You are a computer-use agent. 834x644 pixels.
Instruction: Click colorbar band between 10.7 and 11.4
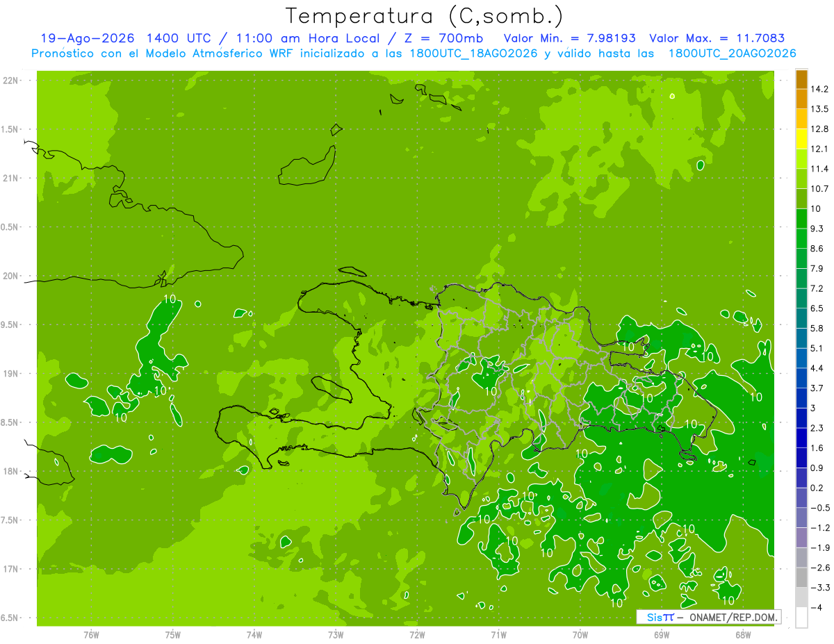(x=801, y=179)
